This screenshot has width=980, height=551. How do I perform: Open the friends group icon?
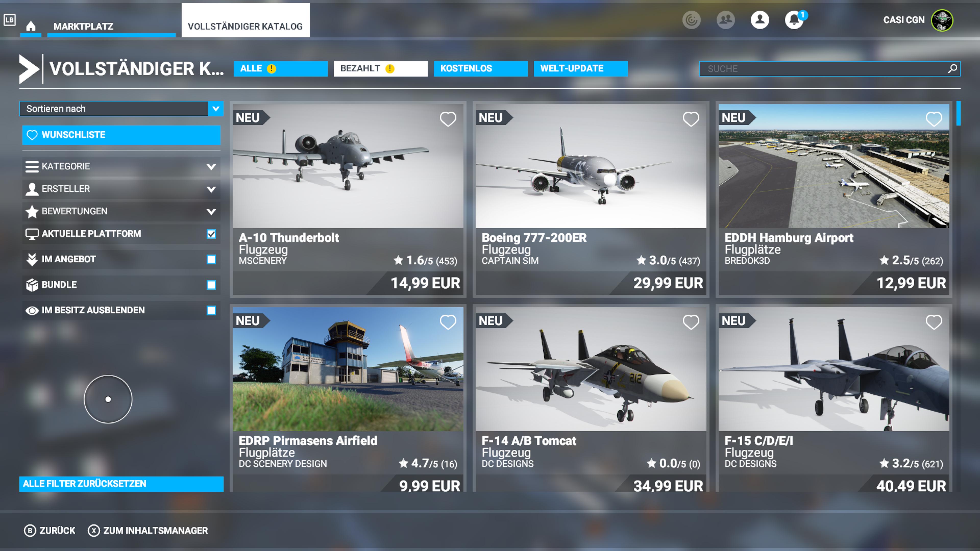click(726, 20)
